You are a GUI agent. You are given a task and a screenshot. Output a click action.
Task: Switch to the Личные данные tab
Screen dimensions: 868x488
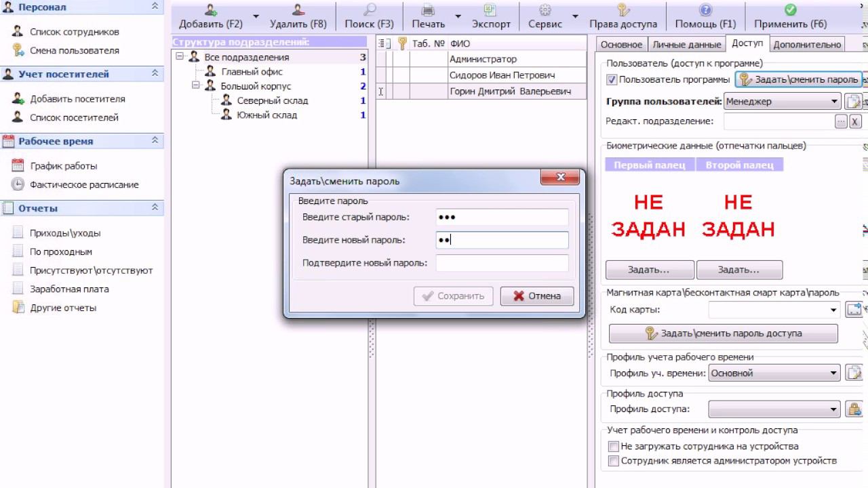click(x=686, y=44)
